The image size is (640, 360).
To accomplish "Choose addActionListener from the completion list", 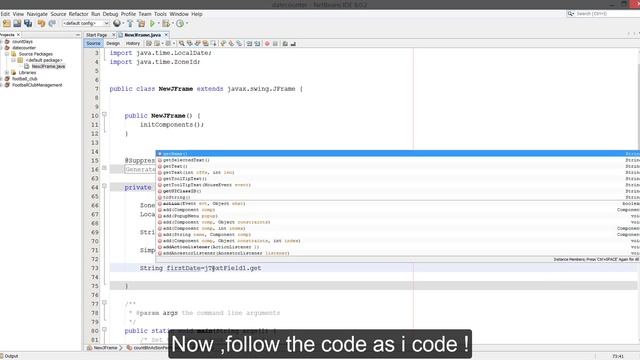I will click(398, 247).
